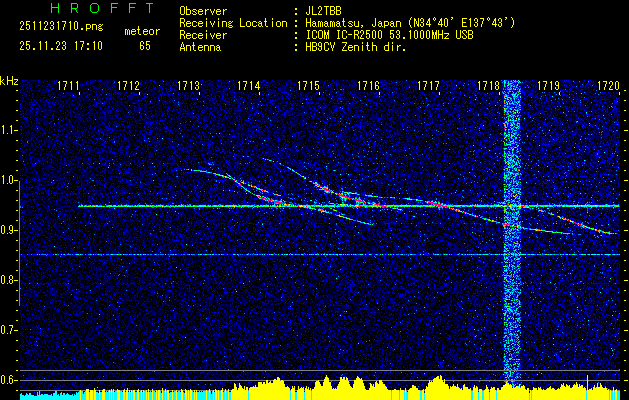This screenshot has width=629, height=400.
Task: Click the meteor count value 65
Action: tap(145, 46)
